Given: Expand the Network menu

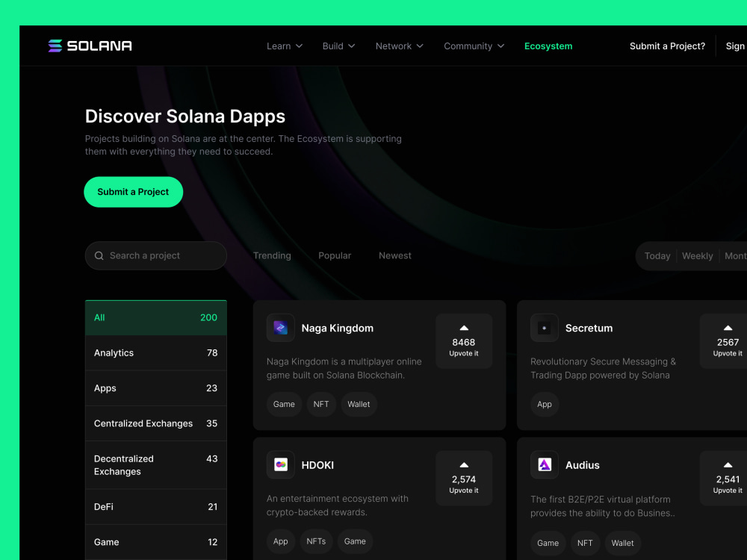Looking at the screenshot, I should point(399,46).
